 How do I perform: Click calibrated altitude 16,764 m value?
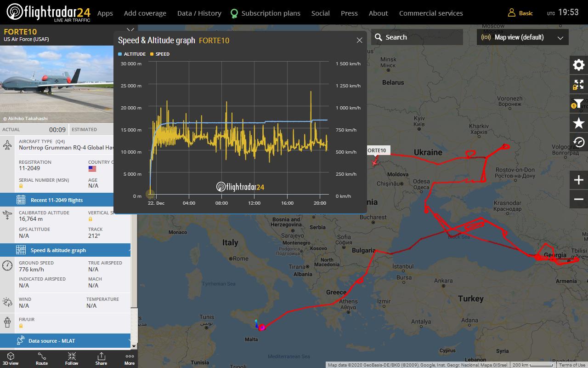(x=31, y=219)
